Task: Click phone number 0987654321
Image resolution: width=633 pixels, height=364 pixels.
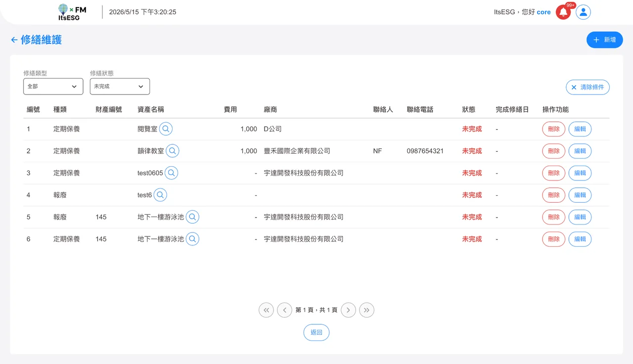Action: click(x=425, y=151)
